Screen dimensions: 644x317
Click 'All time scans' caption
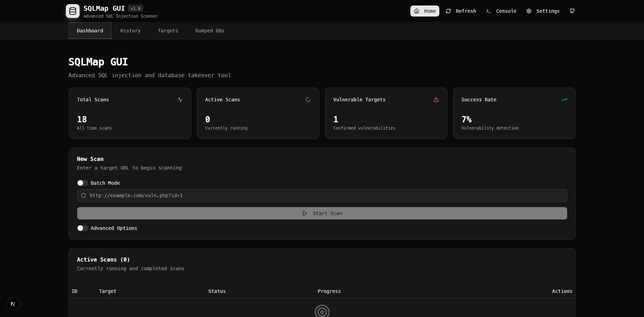94,128
